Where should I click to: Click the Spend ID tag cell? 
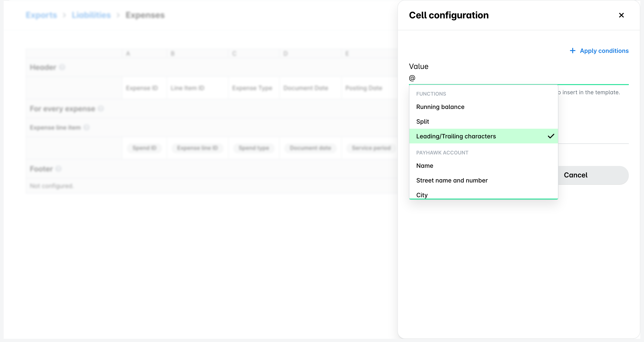pos(144,148)
